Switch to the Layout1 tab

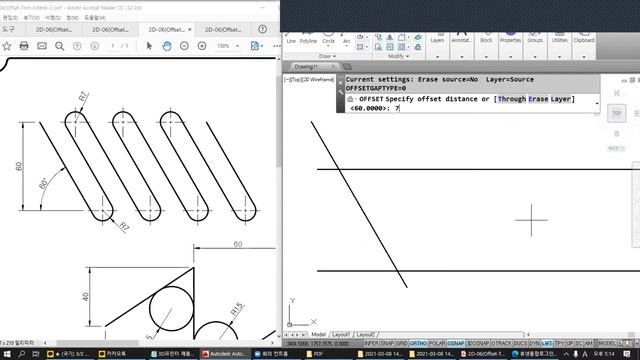341,334
